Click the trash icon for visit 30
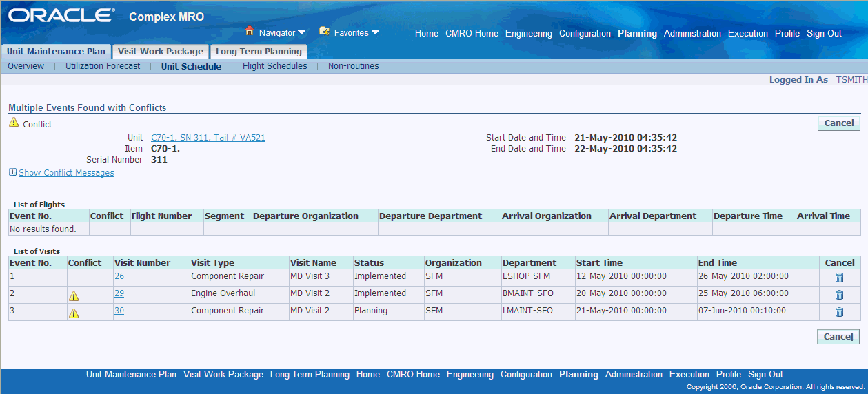Image resolution: width=868 pixels, height=394 pixels. coord(839,312)
